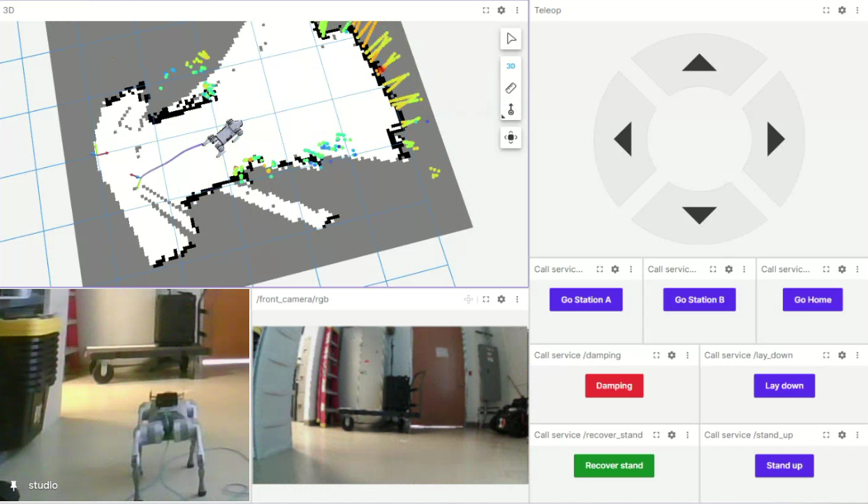Drive forward with Teleop up arrow
Screen dimensions: 868x504
coord(699,64)
